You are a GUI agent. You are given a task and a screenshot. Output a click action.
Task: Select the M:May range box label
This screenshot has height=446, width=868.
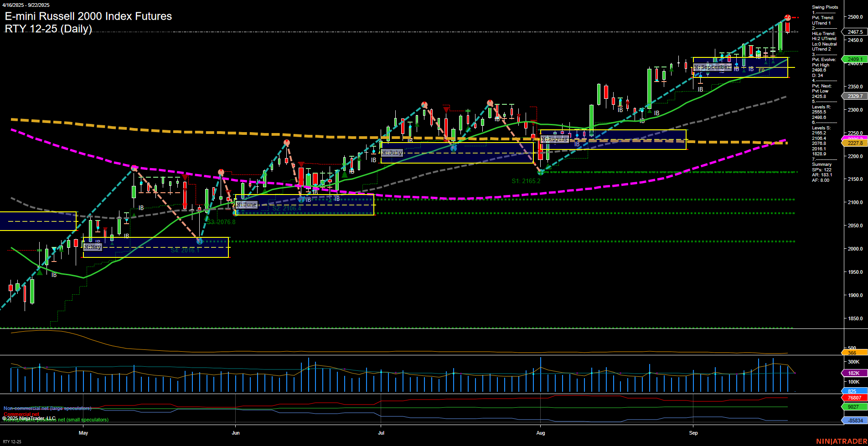93,247
